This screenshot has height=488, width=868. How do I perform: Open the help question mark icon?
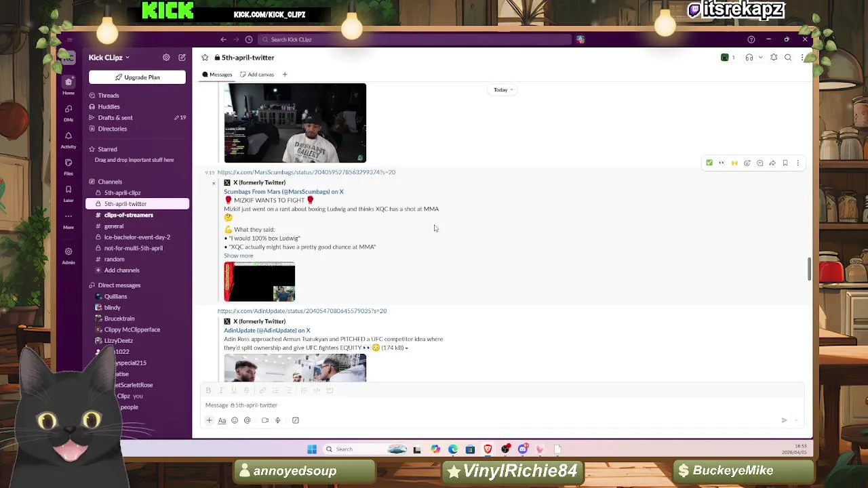(x=751, y=39)
